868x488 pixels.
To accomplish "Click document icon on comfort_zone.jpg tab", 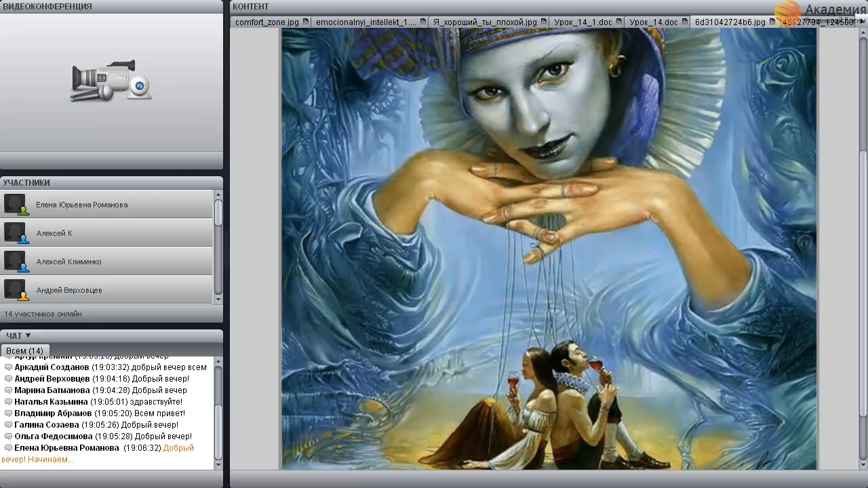I will (x=306, y=22).
